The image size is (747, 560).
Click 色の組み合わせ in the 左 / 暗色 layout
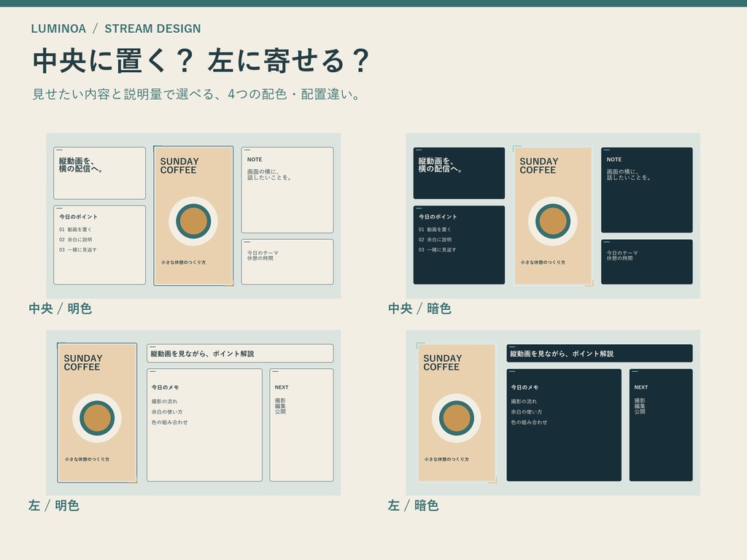coord(529,422)
